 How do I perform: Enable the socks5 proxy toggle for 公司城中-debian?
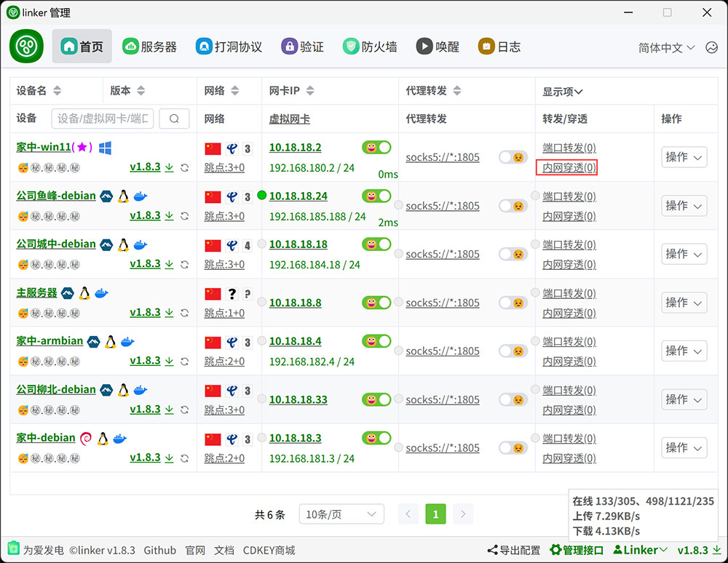[513, 255]
